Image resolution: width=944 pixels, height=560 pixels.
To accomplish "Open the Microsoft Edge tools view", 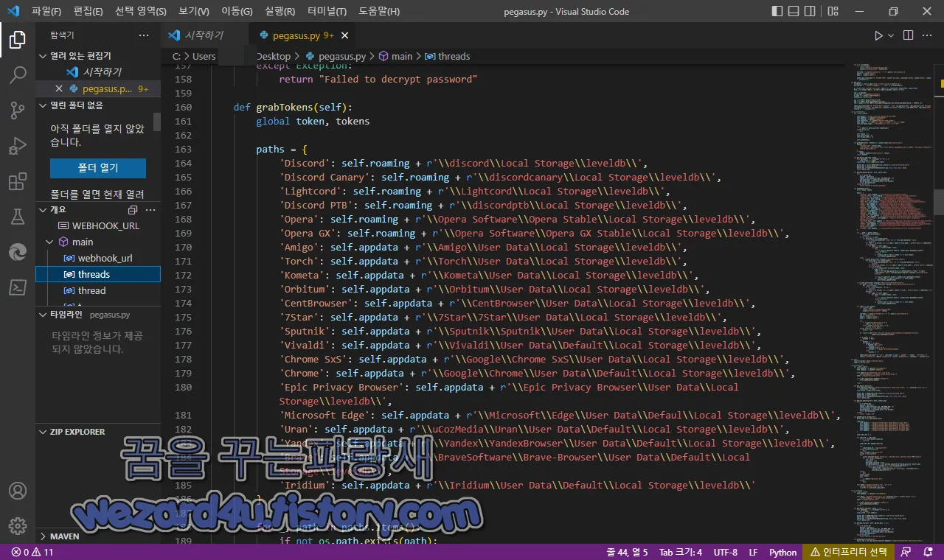I will pos(18,252).
